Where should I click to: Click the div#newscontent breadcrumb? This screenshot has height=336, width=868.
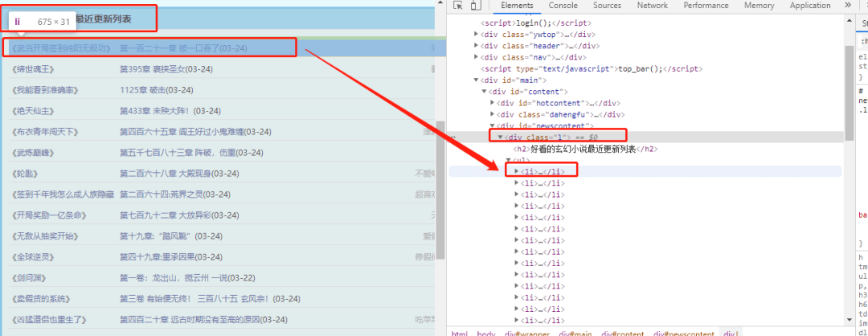pyautogui.click(x=684, y=334)
